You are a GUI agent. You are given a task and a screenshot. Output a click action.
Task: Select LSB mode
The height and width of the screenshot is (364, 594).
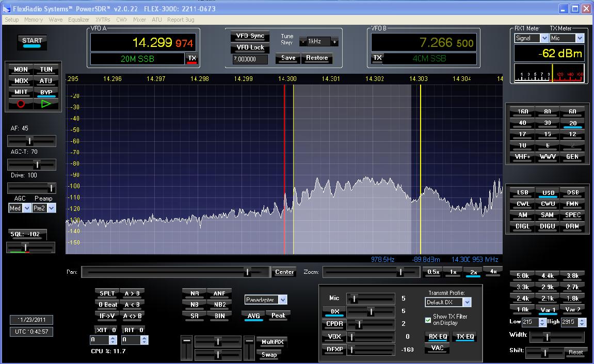tap(522, 193)
